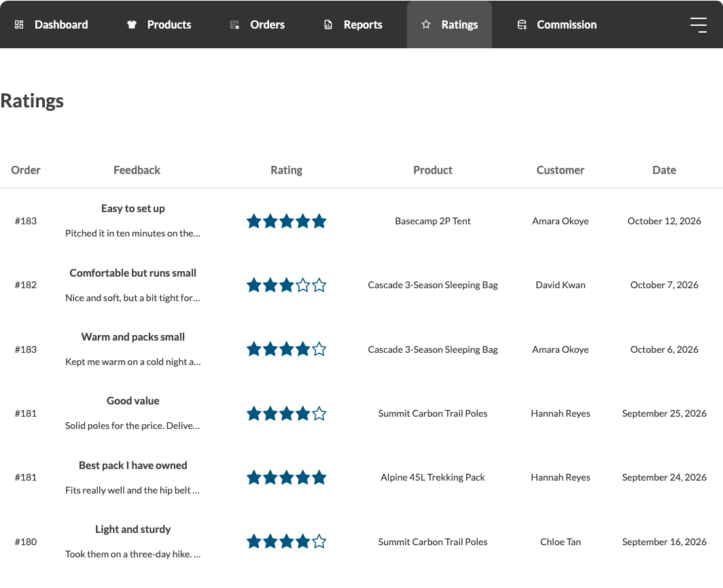This screenshot has height=588, width=723.
Task: Click the star rating for Good value
Action: (x=286, y=414)
